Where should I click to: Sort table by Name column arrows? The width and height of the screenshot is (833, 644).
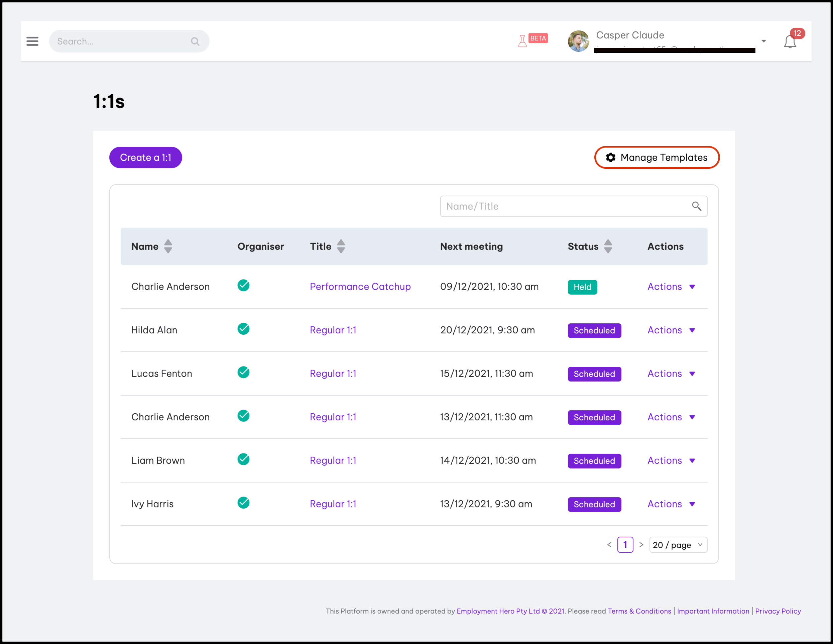(x=168, y=246)
